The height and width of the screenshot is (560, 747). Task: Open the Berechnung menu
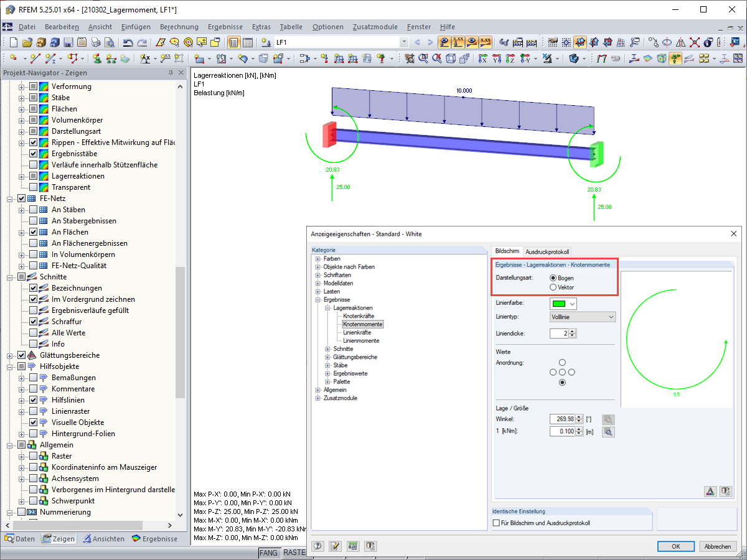click(179, 27)
